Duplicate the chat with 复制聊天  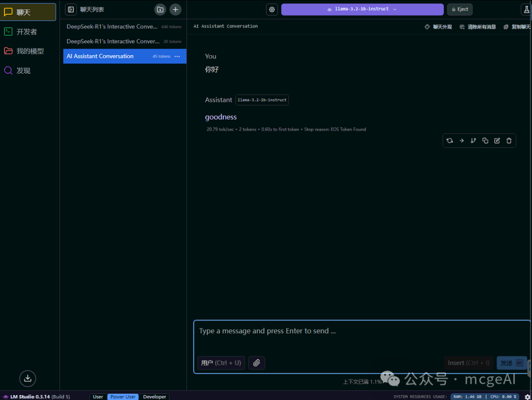coord(517,27)
